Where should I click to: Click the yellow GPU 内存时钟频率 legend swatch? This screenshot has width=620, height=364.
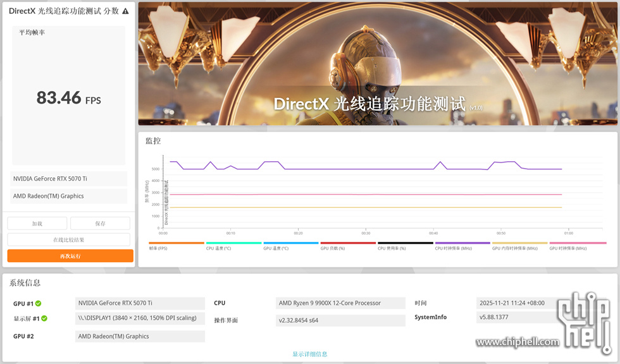(x=519, y=243)
